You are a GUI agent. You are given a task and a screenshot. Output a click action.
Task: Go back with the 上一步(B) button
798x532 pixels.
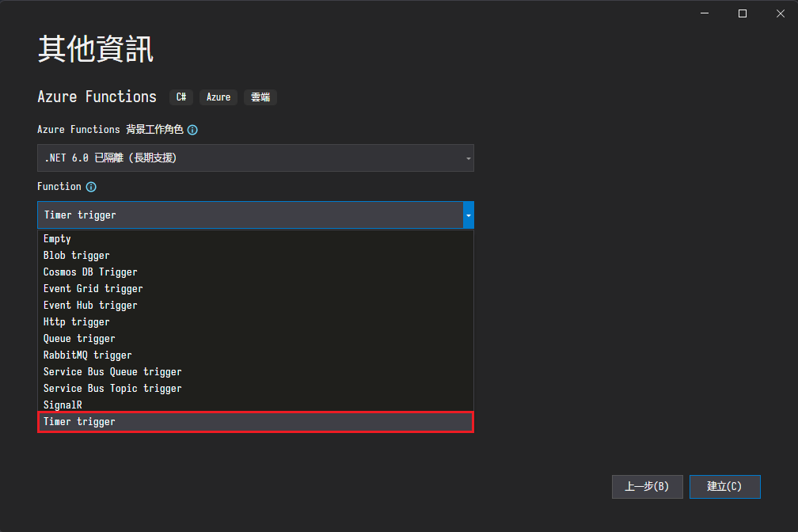[x=648, y=487]
